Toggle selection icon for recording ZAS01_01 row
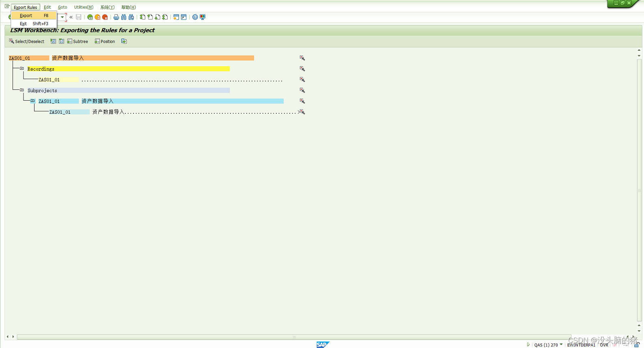 click(x=302, y=79)
